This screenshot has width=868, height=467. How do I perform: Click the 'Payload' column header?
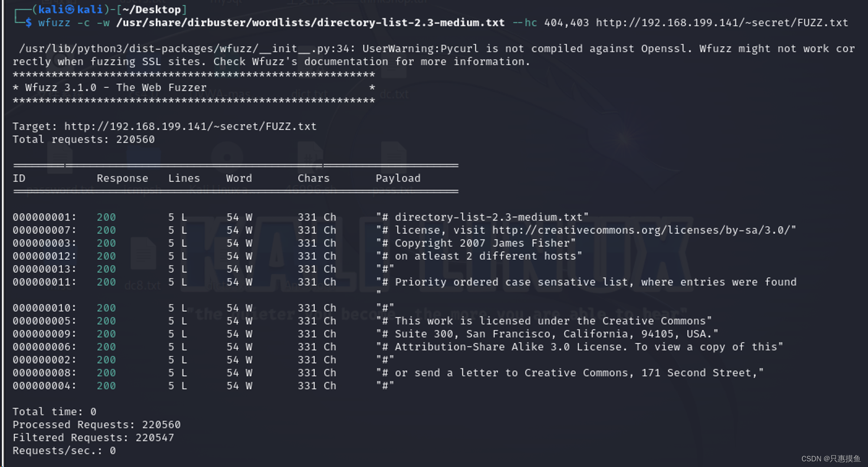pos(398,178)
